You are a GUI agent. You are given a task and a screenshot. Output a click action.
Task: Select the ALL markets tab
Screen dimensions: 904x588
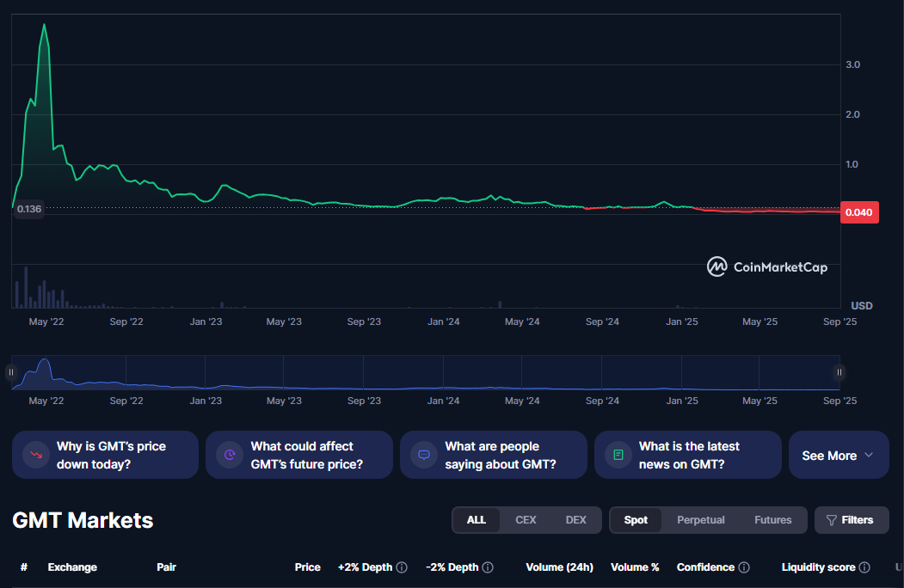tap(477, 520)
